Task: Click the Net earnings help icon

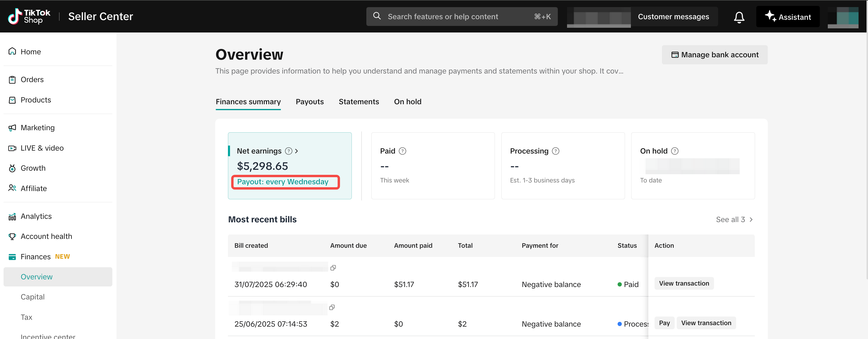Action: [289, 151]
